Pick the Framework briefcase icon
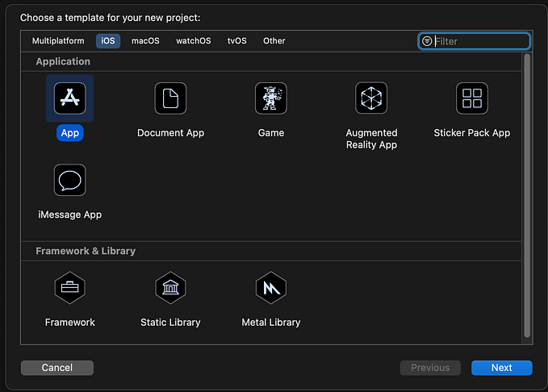This screenshot has width=548, height=392. click(70, 287)
